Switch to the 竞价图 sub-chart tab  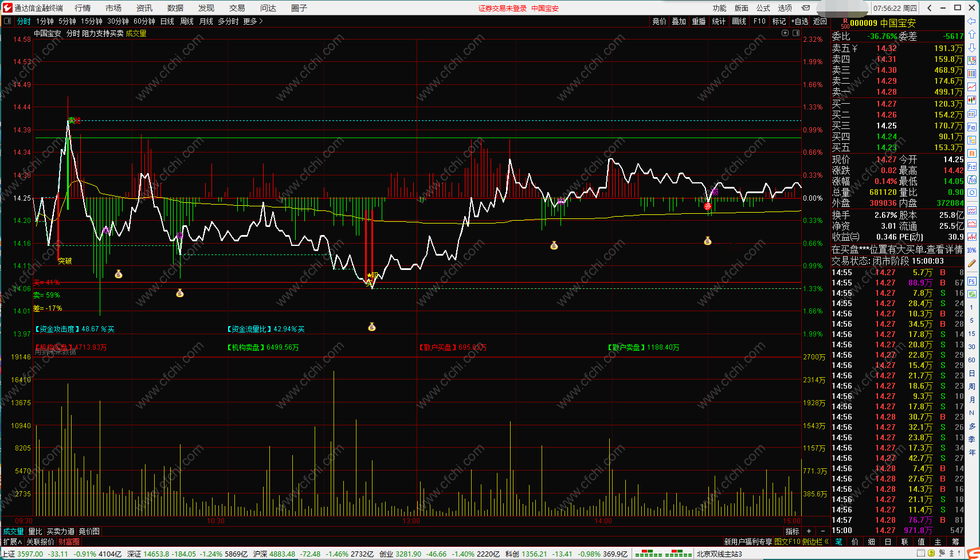pyautogui.click(x=89, y=531)
